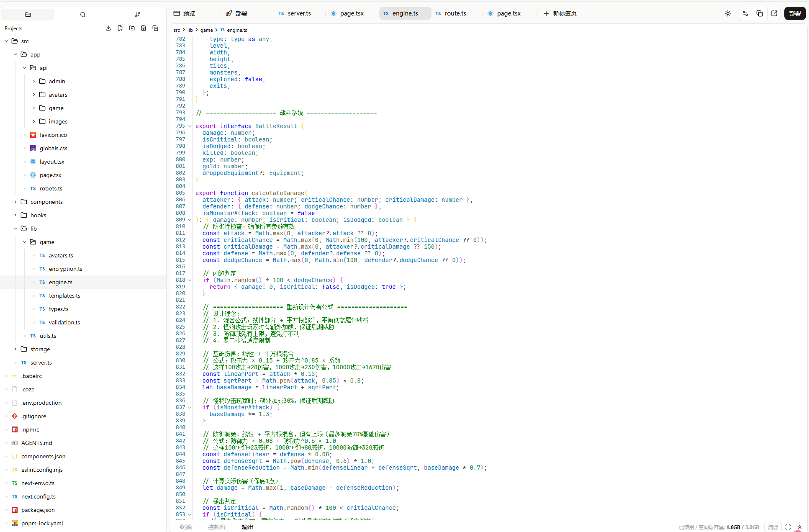The width and height of the screenshot is (809, 532).
Task: Click collapse all folders icon
Action: click(155, 28)
